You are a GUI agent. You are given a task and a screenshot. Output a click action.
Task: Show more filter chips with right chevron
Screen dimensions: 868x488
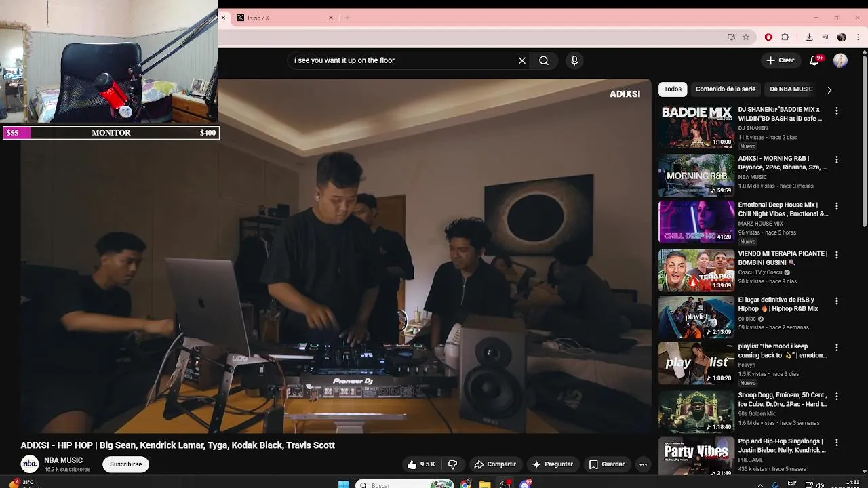[829, 89]
